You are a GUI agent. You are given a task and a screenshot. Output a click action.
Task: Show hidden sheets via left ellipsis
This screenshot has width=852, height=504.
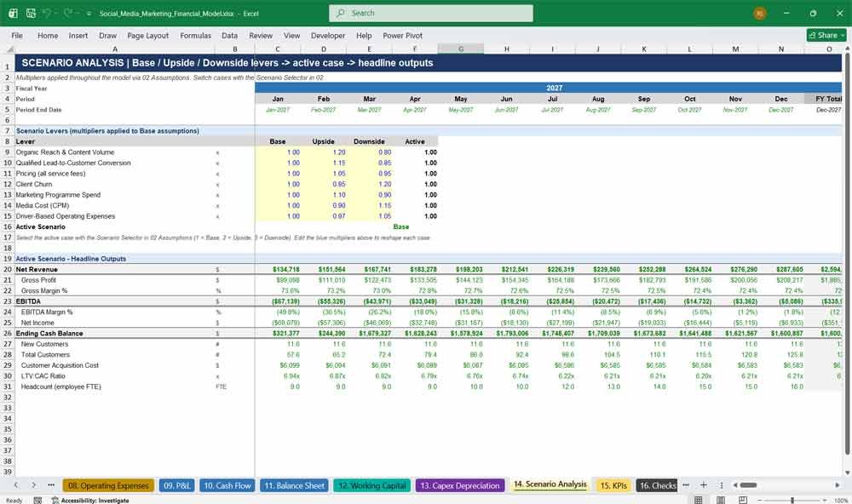pos(51,485)
